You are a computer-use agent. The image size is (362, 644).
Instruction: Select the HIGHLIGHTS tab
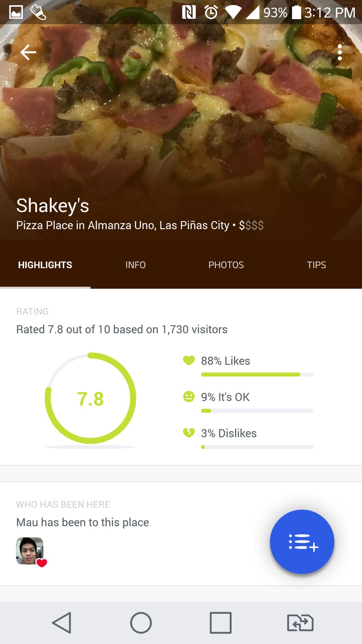tap(45, 265)
